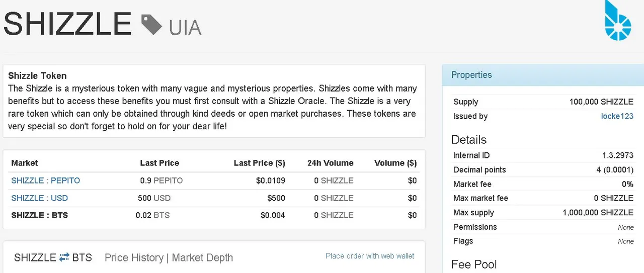Open the SHIZZLE : PEPITO market
Viewport: 644px width, 273px height.
click(46, 180)
